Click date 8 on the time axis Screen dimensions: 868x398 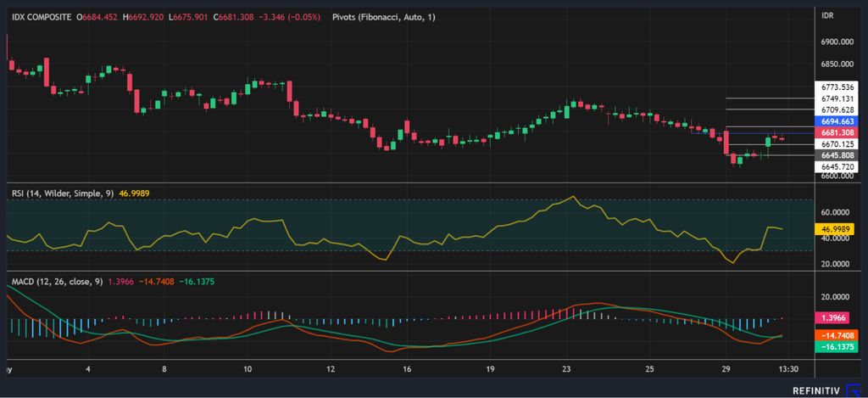pyautogui.click(x=164, y=369)
